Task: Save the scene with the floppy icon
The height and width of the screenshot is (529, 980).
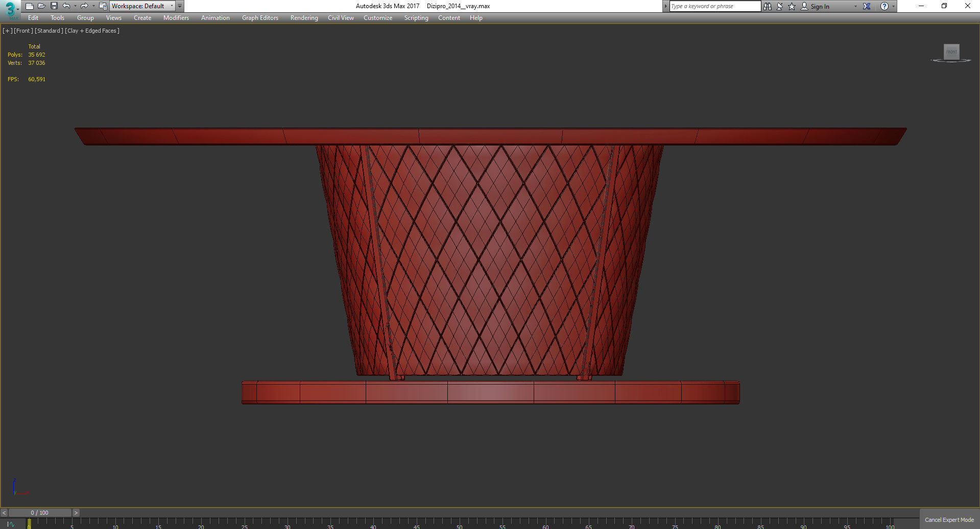Action: 54,6
